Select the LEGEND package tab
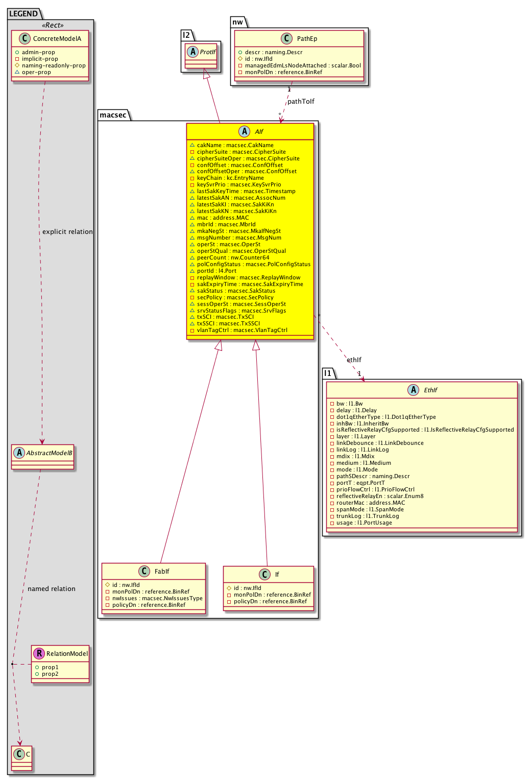Image resolution: width=532 pixels, height=780 pixels. 23,14
